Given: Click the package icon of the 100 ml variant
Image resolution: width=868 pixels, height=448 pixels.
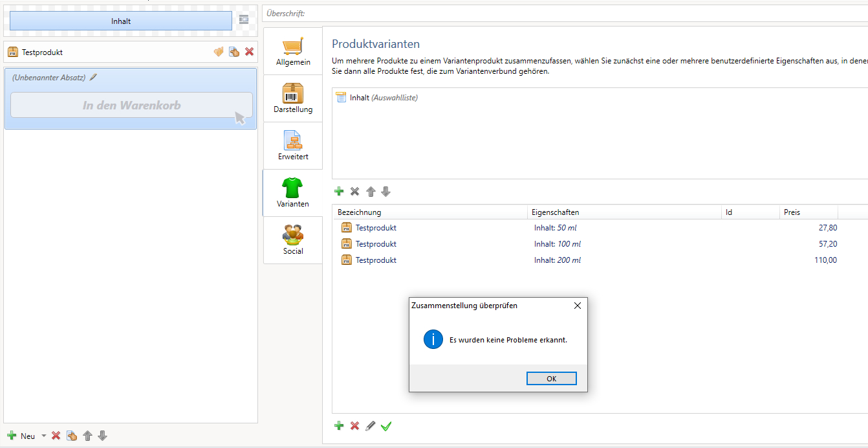Looking at the screenshot, I should click(347, 244).
